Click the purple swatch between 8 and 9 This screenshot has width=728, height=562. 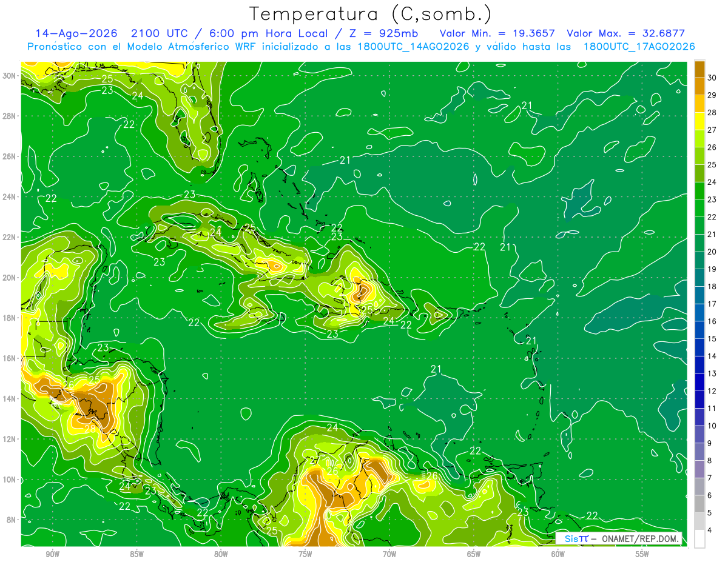tap(699, 452)
